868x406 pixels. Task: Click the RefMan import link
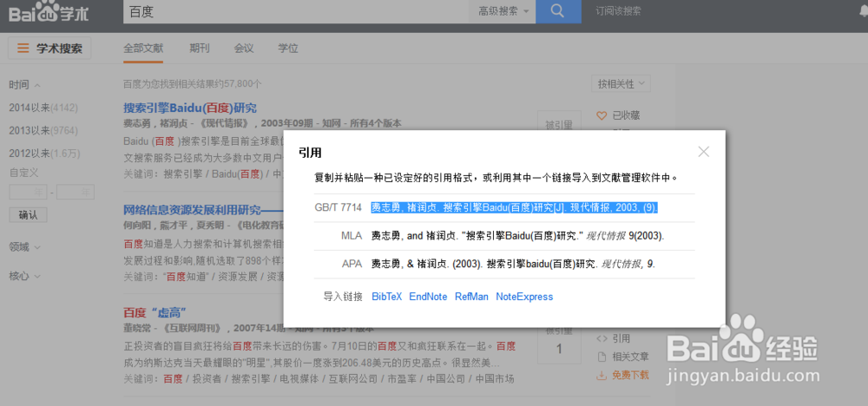tap(471, 297)
